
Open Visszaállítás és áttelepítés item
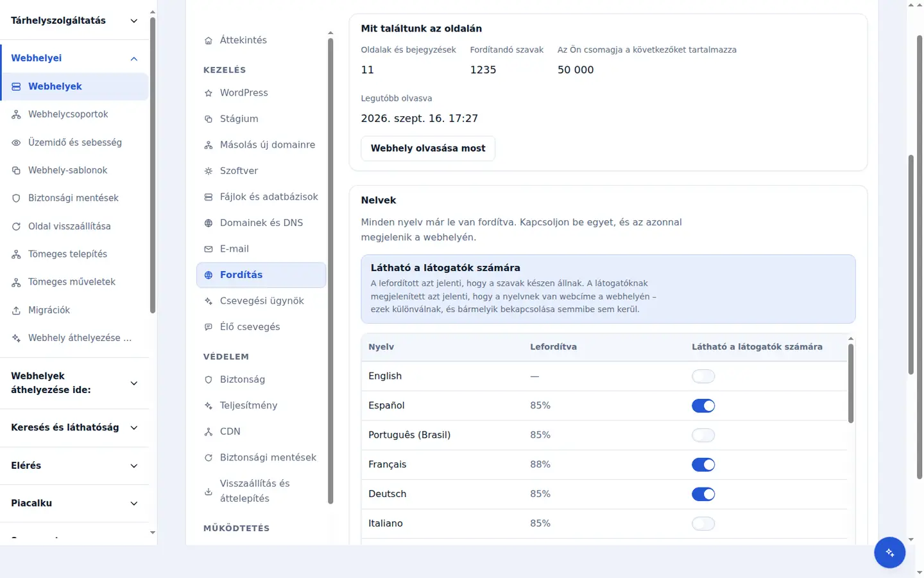click(x=261, y=491)
